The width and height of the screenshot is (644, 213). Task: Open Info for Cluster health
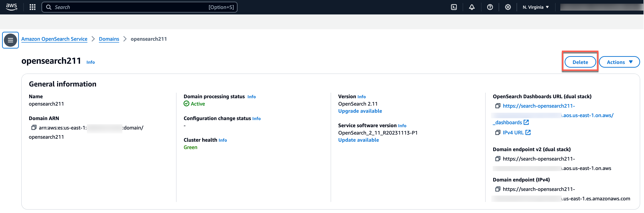pyautogui.click(x=222, y=140)
